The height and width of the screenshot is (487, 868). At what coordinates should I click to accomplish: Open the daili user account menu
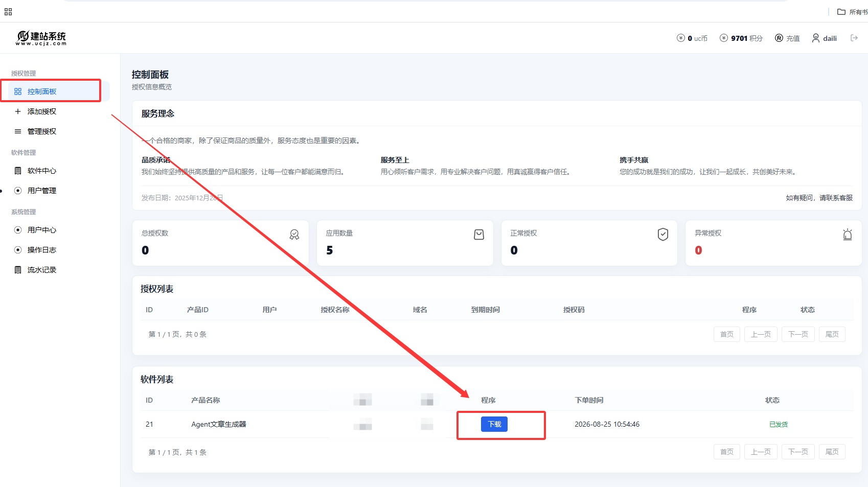click(x=824, y=38)
